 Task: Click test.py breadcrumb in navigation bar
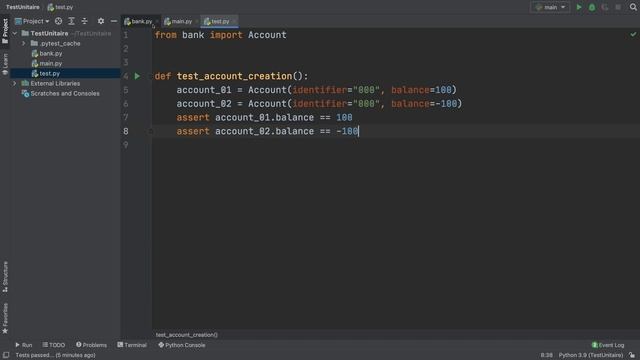60,7
